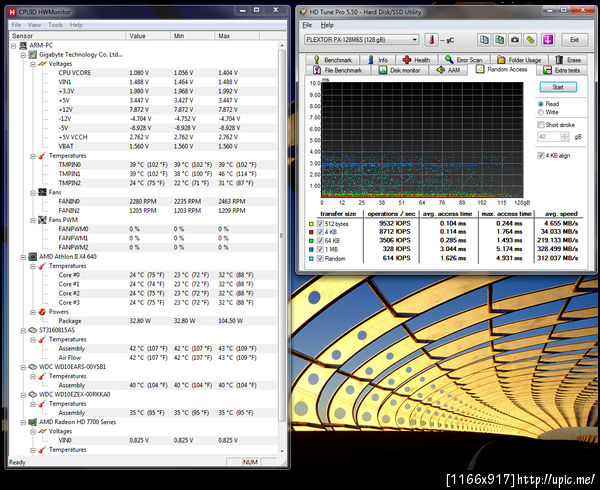Screen dimensions: 600x490
Task: Click the Sensor column header in HWMonitor
Action: [x=67, y=36]
